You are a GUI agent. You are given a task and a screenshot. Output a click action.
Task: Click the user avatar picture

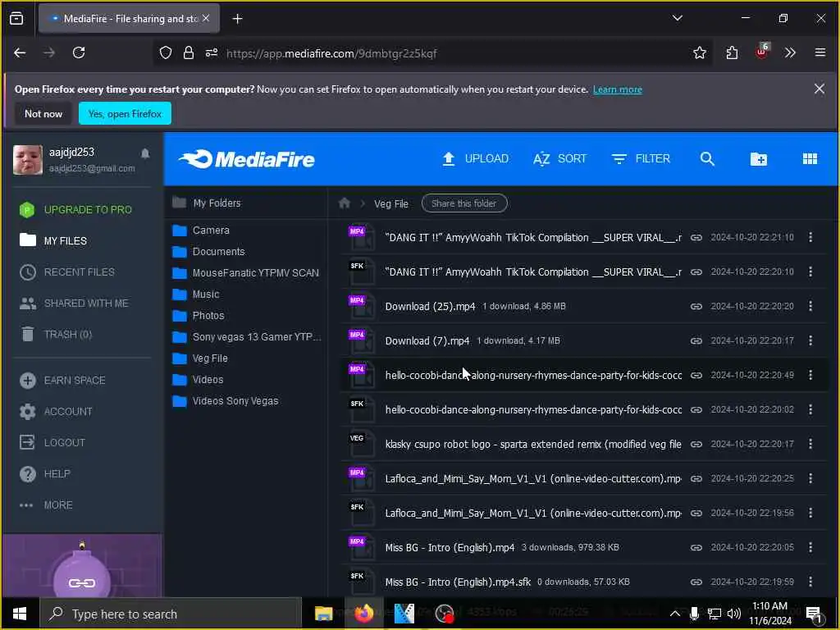28,160
